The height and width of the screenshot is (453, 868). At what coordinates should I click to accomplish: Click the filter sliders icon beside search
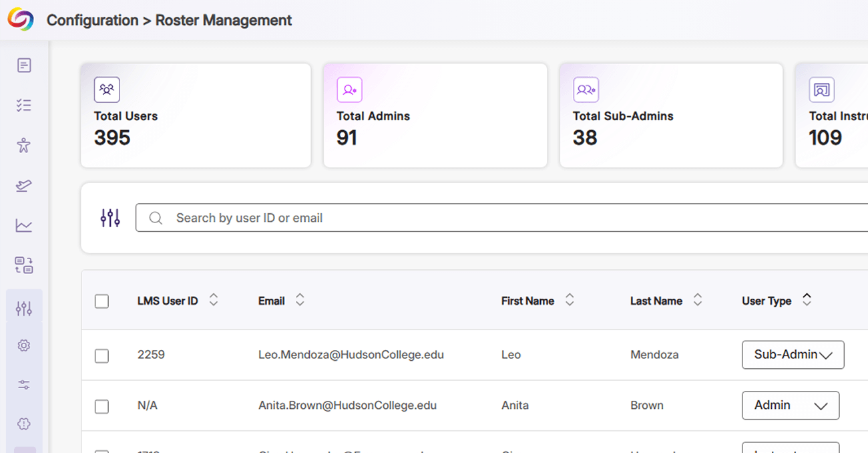point(110,218)
